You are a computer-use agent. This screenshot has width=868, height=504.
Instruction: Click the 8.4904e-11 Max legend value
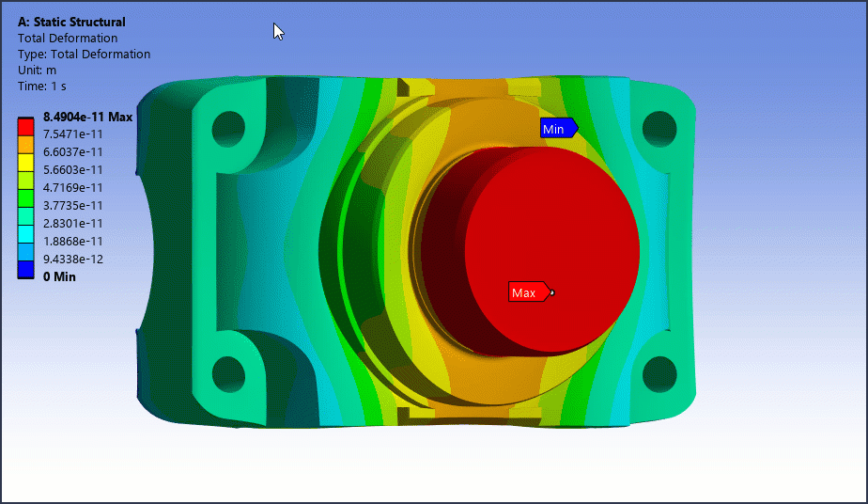pos(87,118)
